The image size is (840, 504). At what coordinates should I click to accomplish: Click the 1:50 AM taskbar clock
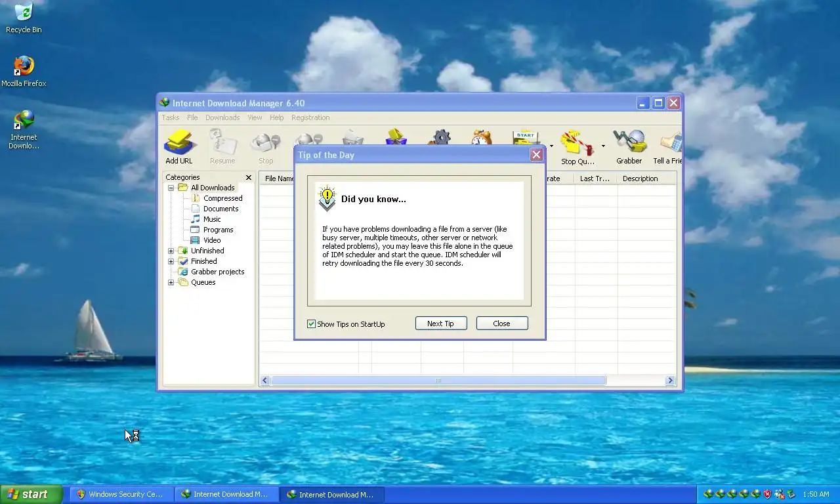click(816, 494)
